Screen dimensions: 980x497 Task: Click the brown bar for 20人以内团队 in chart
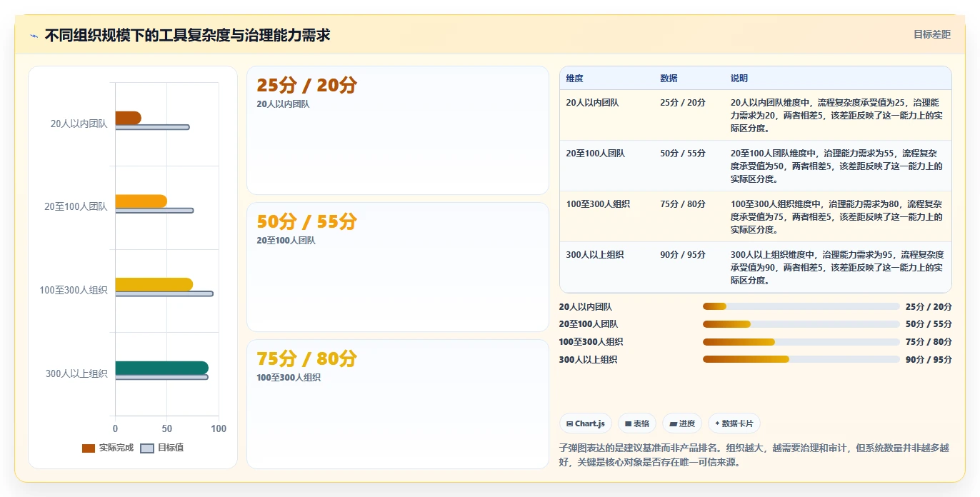(x=129, y=118)
